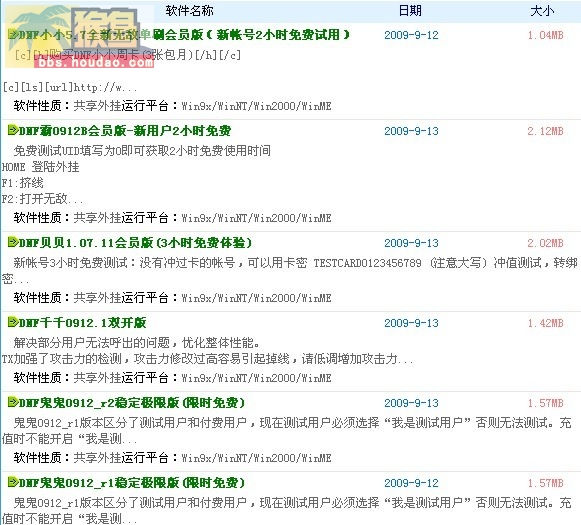Click the 软件性质 line under DNF千千
Image resolution: width=581 pixels, height=525 pixels.
pos(172,378)
